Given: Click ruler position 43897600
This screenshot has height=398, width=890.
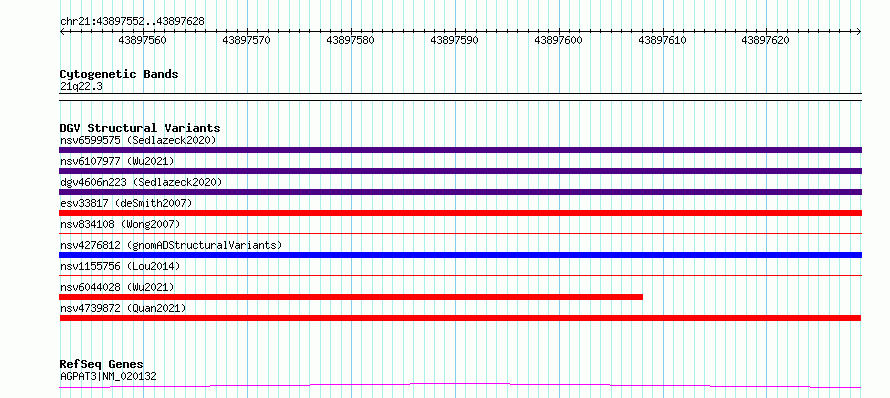Looking at the screenshot, I should click(x=559, y=40).
